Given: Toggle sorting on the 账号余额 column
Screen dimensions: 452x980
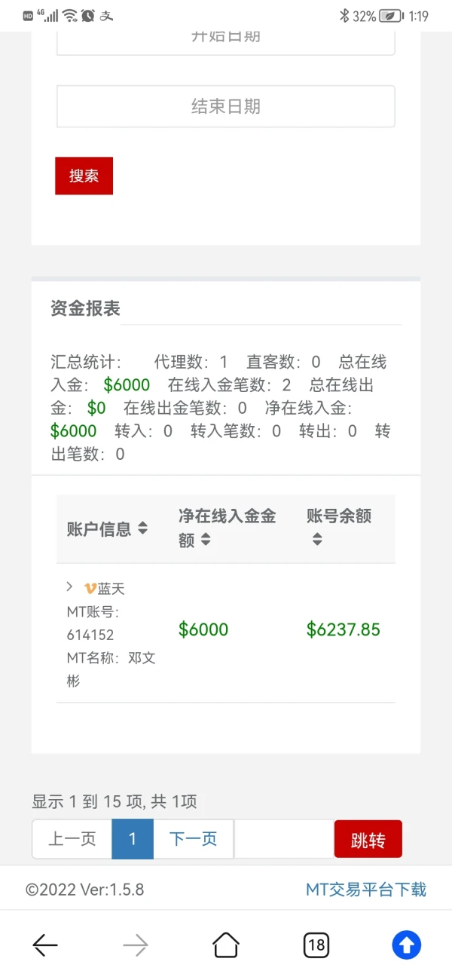Looking at the screenshot, I should pyautogui.click(x=316, y=540).
